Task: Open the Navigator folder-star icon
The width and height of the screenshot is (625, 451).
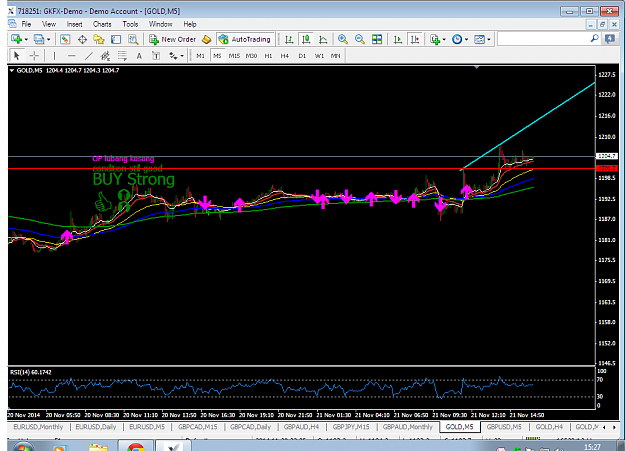Action: point(99,39)
